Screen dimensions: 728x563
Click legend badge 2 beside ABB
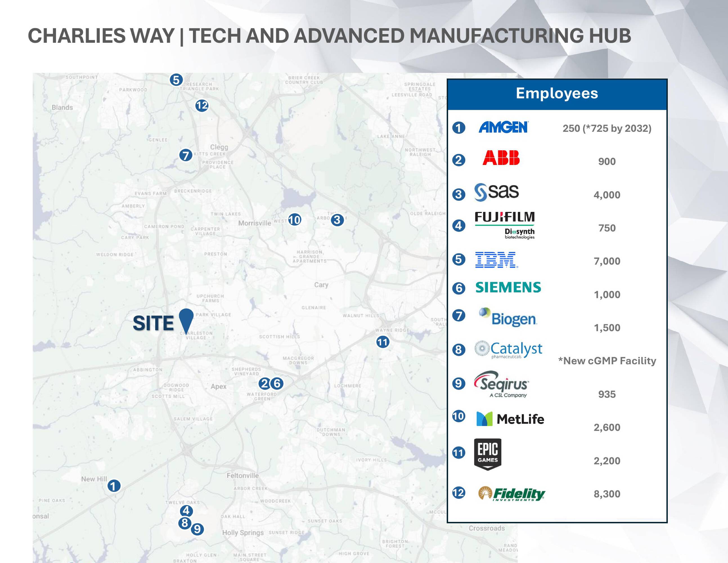[x=459, y=160]
